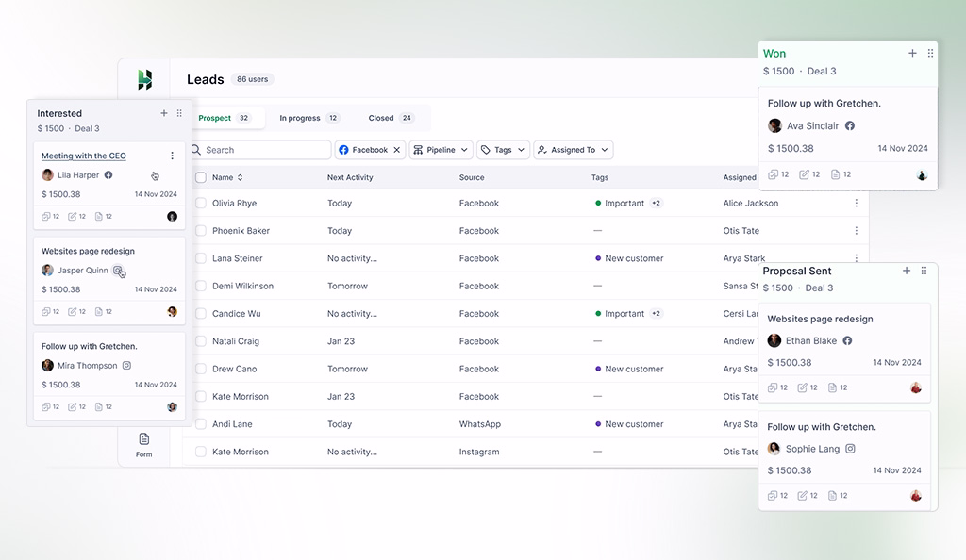Screen dimensions: 966x560
Task: Click assignee avatar on Ethan Blake card
Action: (x=915, y=387)
